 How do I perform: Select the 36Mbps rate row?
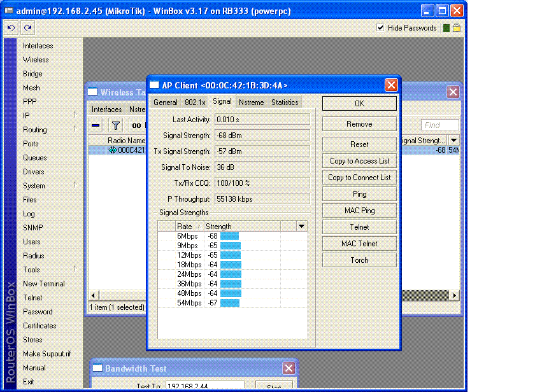232,284
